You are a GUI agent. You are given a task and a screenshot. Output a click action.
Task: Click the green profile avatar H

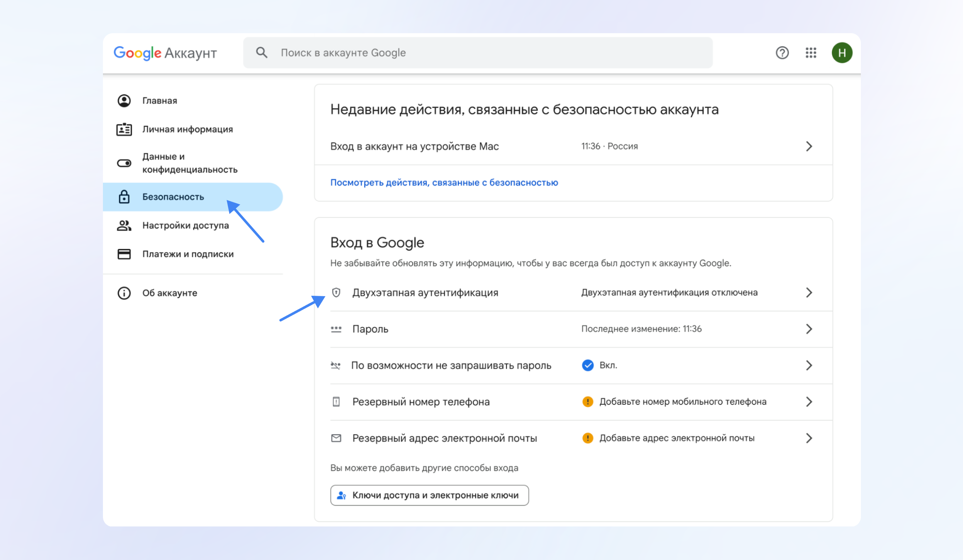[842, 53]
